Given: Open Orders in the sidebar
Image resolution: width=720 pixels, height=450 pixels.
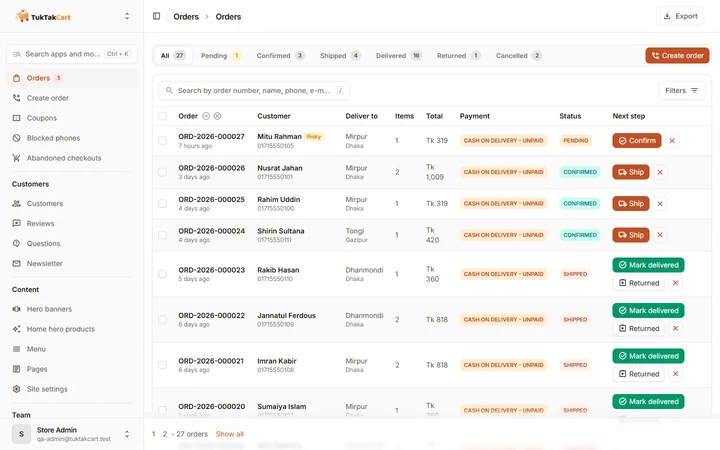Looking at the screenshot, I should [x=72, y=78].
